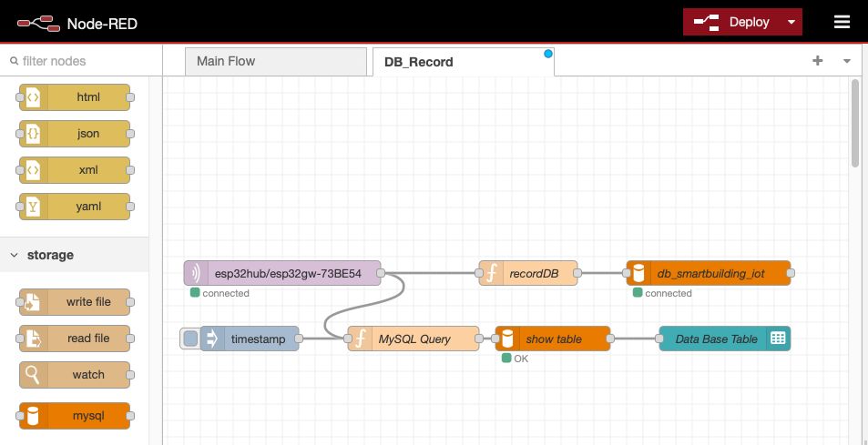Click output port of esp32hub node
The height and width of the screenshot is (445, 868).
point(381,273)
